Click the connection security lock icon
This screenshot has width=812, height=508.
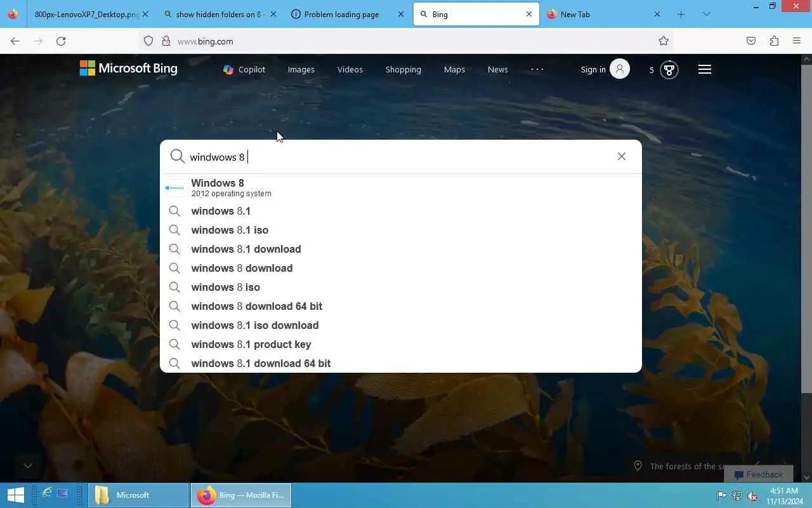pyautogui.click(x=166, y=41)
